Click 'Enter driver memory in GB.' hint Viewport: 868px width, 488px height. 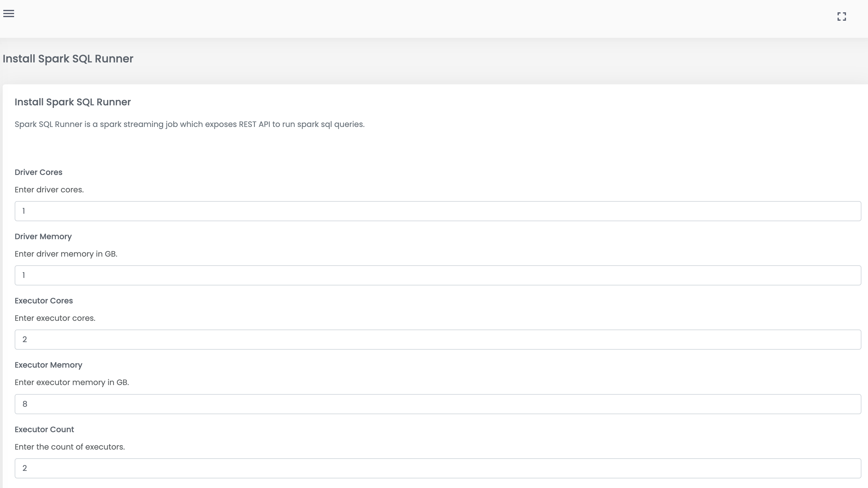click(x=66, y=254)
